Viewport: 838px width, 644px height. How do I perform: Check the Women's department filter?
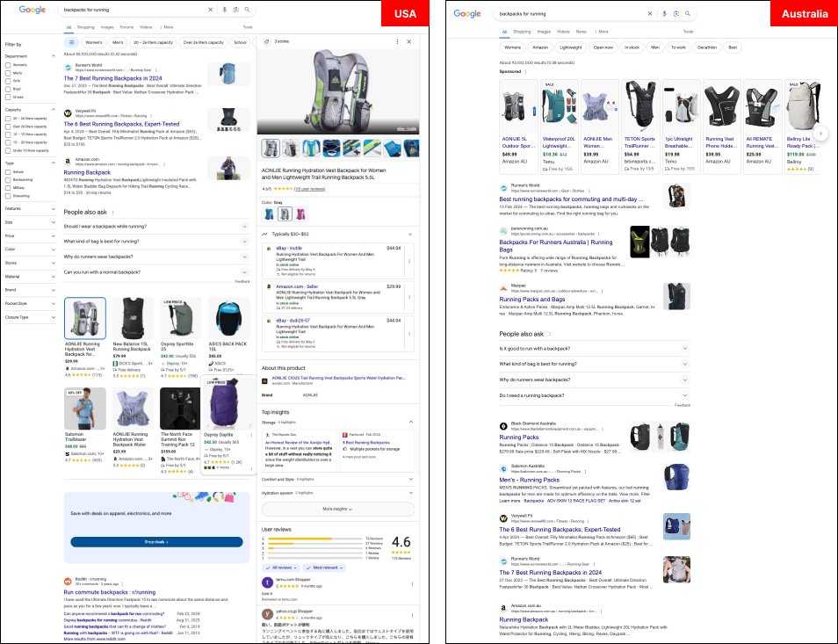pos(8,65)
